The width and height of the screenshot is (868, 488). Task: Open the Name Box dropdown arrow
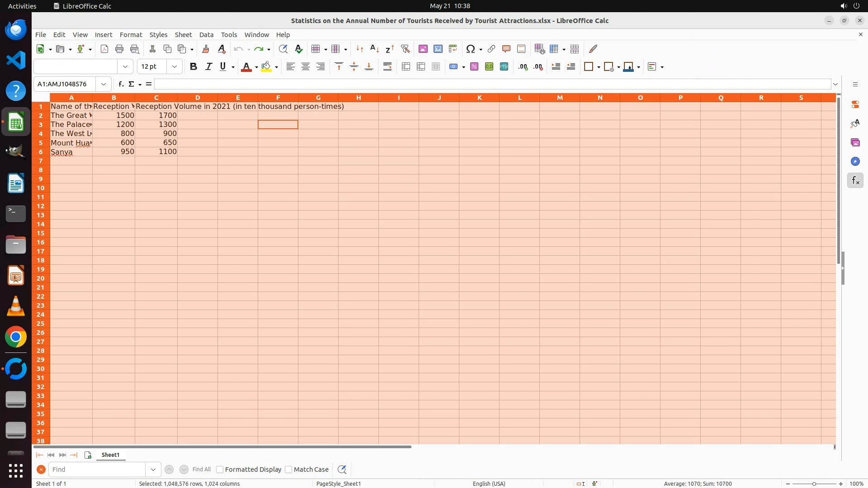pyautogui.click(x=104, y=84)
